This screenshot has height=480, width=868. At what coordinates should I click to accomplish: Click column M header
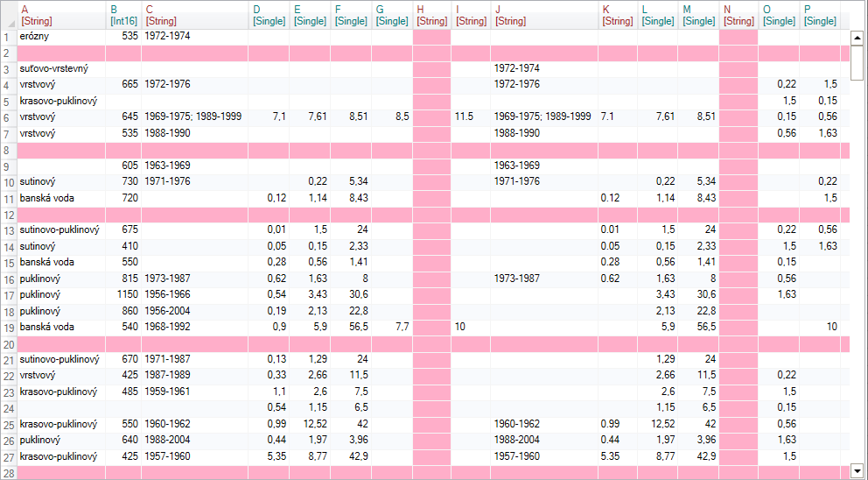[x=698, y=15]
